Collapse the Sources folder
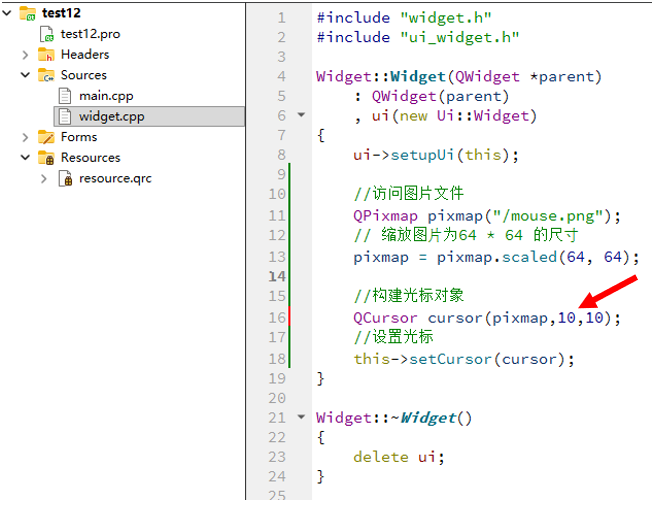Image resolution: width=655 pixels, height=506 pixels. (25, 75)
